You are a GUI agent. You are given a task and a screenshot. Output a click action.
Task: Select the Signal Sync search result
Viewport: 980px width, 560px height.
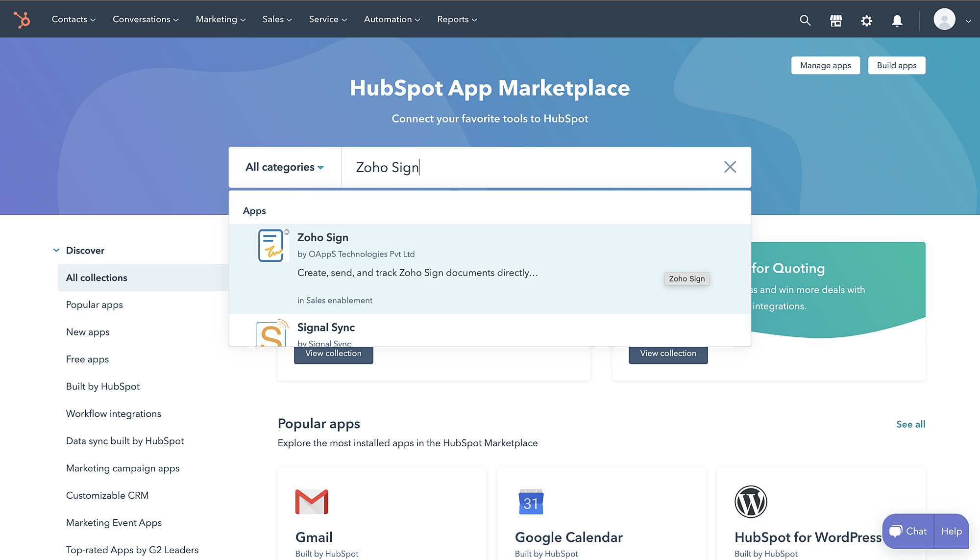(x=490, y=331)
